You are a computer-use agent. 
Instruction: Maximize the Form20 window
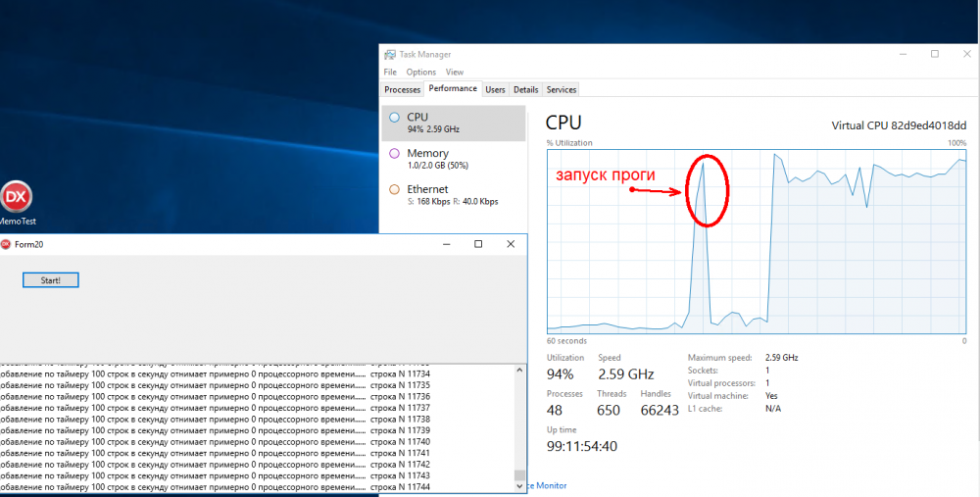(478, 244)
